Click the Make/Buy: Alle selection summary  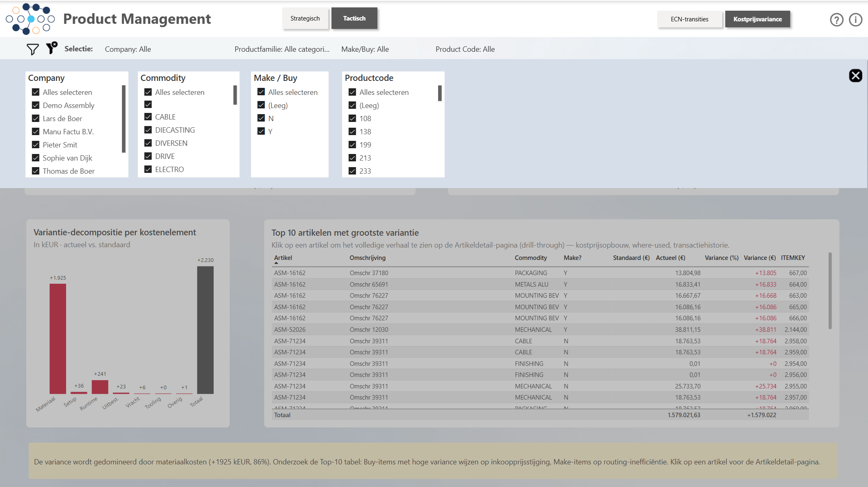[x=365, y=49]
